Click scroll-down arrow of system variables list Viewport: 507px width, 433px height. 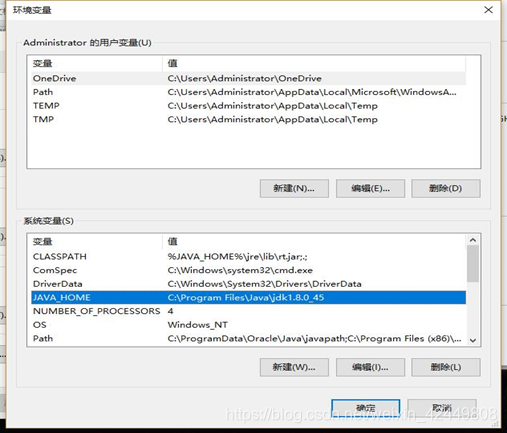[473, 340]
